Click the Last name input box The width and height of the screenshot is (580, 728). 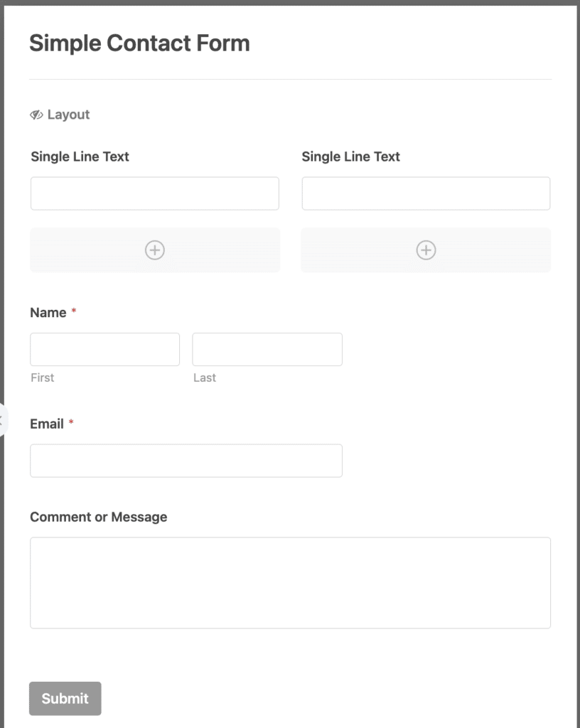(267, 349)
